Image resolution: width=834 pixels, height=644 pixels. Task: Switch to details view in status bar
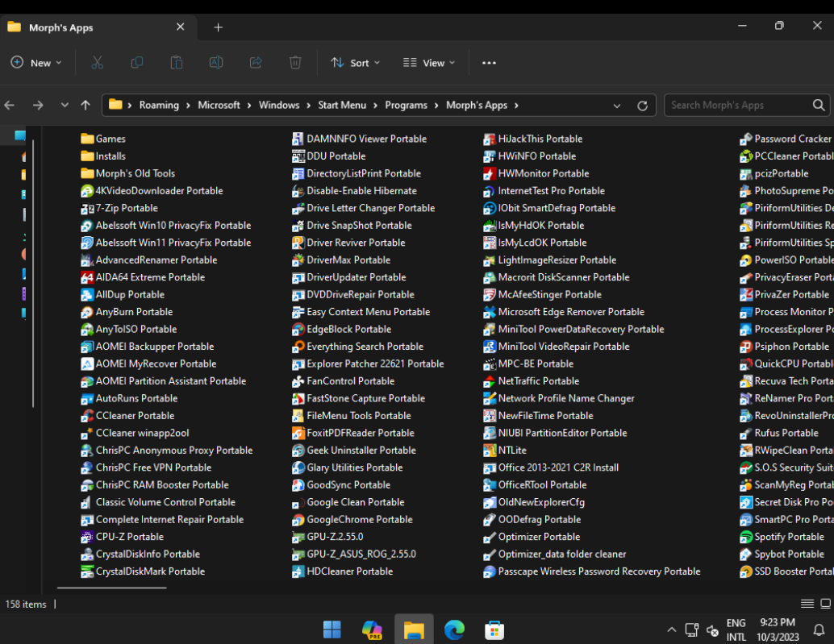807,604
